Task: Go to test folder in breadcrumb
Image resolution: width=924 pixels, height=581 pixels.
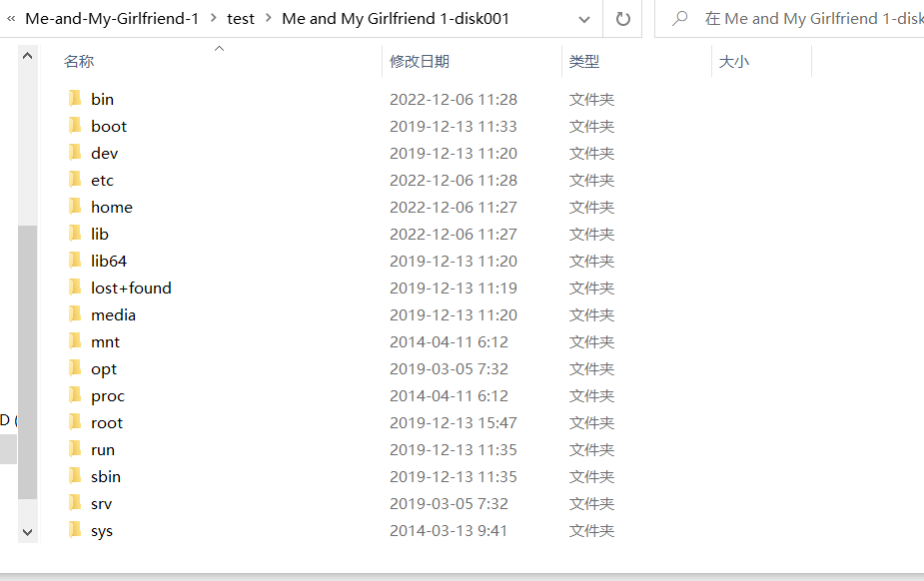Action: point(241,19)
